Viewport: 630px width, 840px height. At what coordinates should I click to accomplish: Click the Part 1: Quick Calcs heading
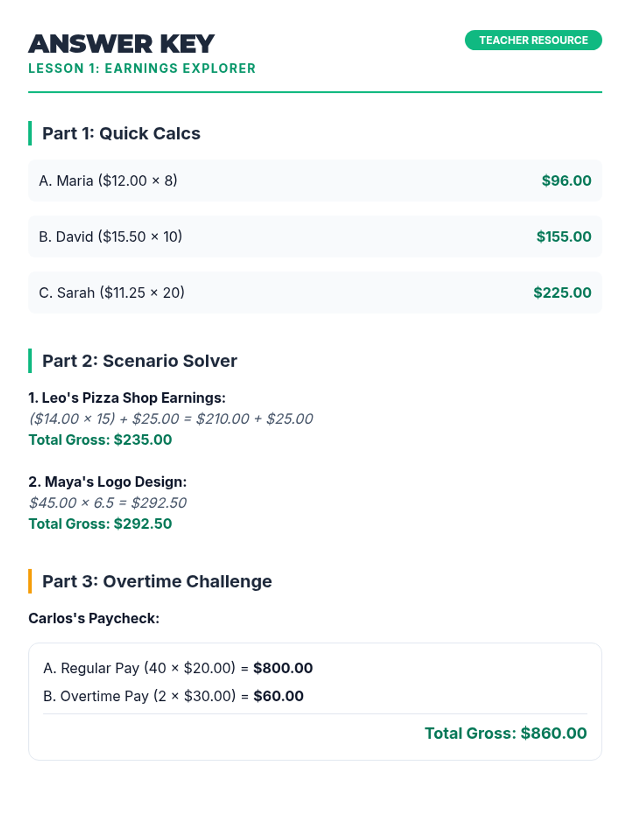(121, 133)
